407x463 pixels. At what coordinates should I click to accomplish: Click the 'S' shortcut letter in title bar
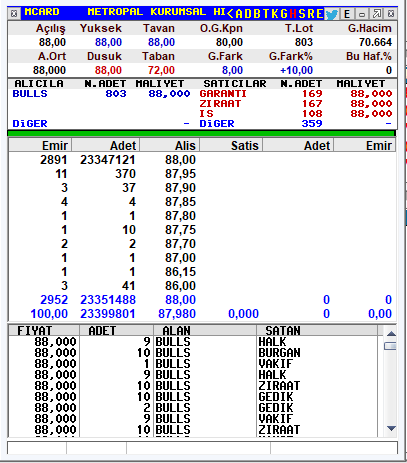click(302, 14)
